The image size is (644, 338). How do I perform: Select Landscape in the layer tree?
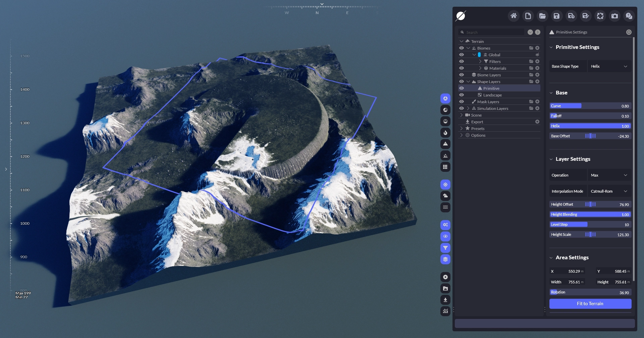492,95
